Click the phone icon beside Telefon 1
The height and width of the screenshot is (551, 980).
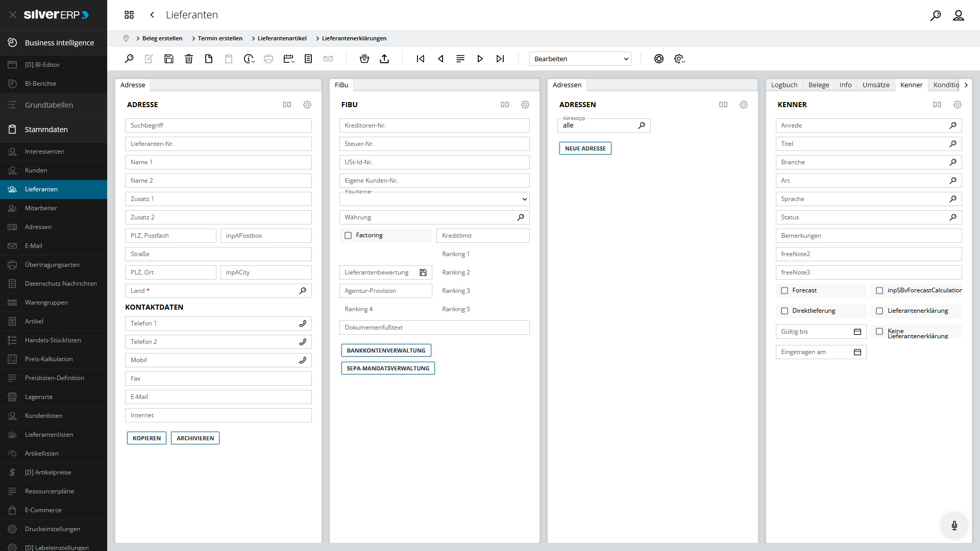(x=303, y=323)
